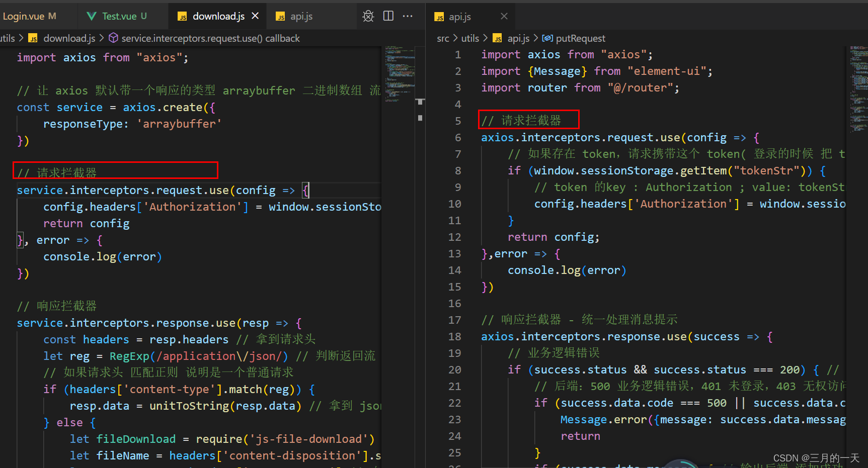868x468 pixels.
Task: Click utils in right breadcrumb
Action: (x=470, y=38)
